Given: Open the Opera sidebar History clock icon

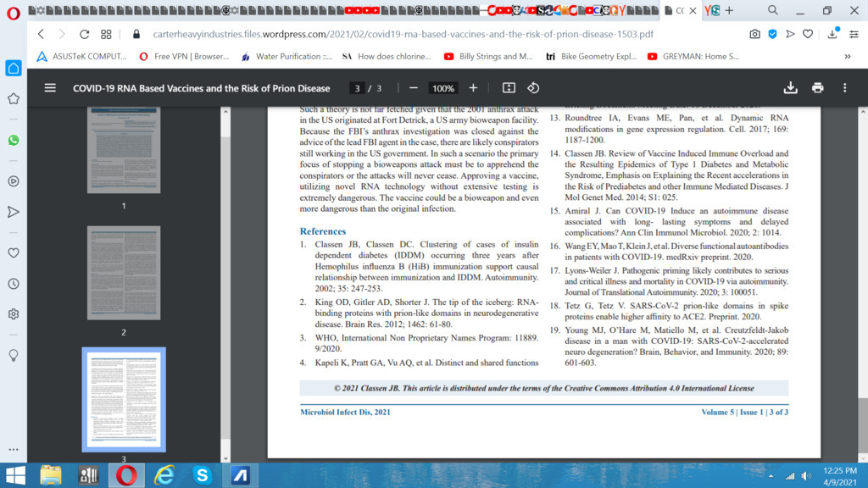Looking at the screenshot, I should pyautogui.click(x=14, y=283).
